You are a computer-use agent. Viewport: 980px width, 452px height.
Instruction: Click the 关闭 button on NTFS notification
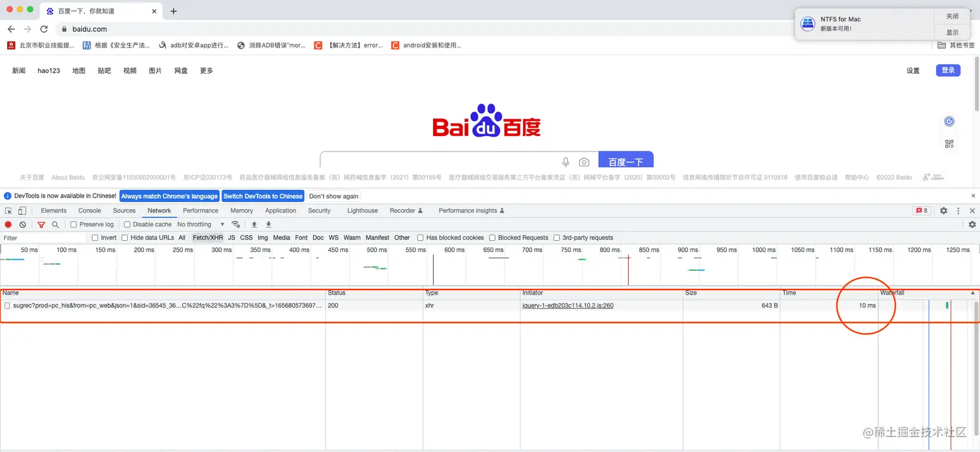point(952,16)
